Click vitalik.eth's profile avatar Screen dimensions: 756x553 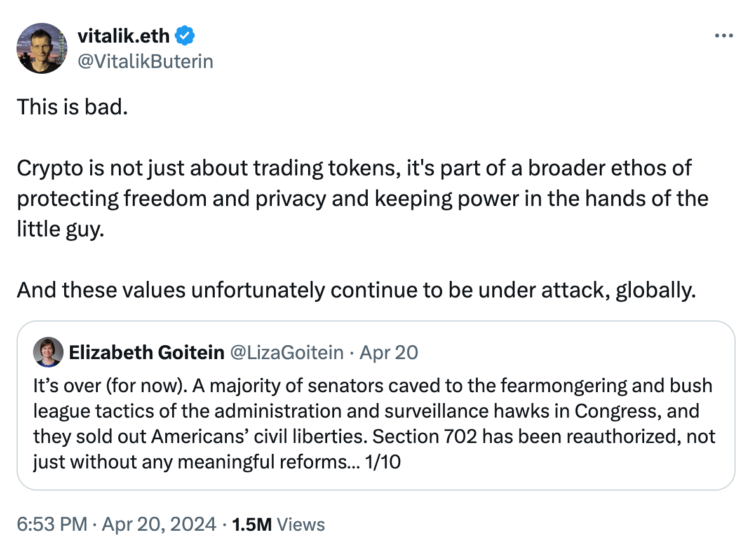click(41, 48)
